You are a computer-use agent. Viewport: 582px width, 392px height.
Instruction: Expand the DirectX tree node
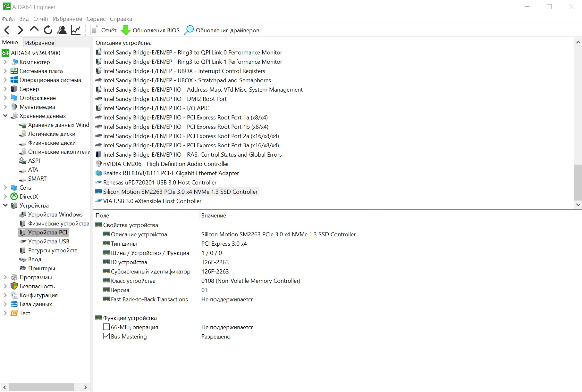tap(5, 196)
